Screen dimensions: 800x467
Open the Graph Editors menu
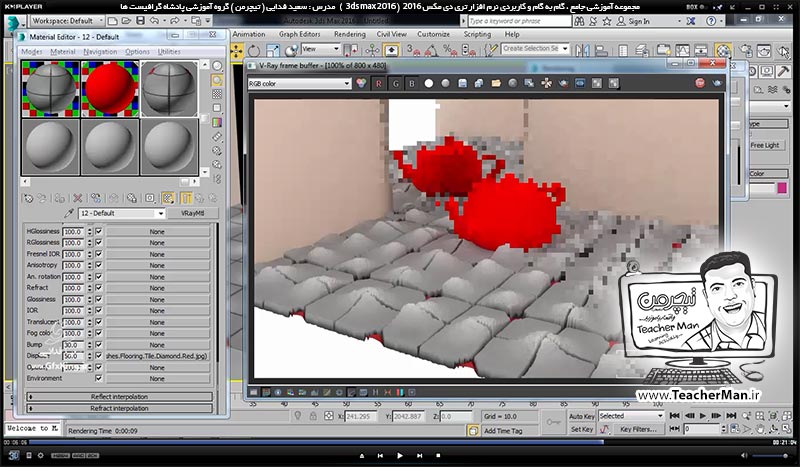pos(299,34)
